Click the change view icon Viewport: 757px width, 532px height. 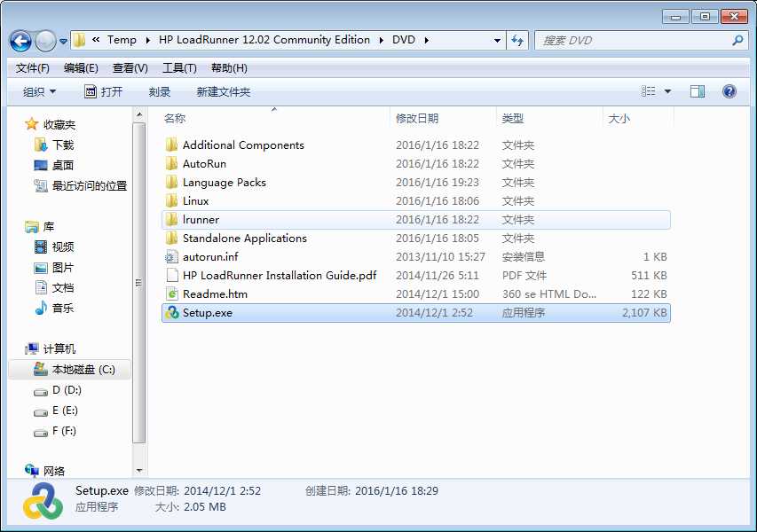pos(649,91)
